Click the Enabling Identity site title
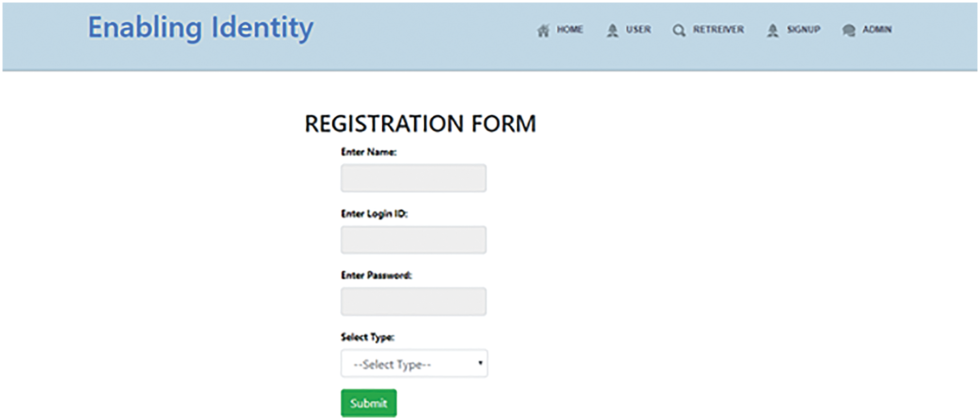The height and width of the screenshot is (420, 980). click(x=201, y=28)
